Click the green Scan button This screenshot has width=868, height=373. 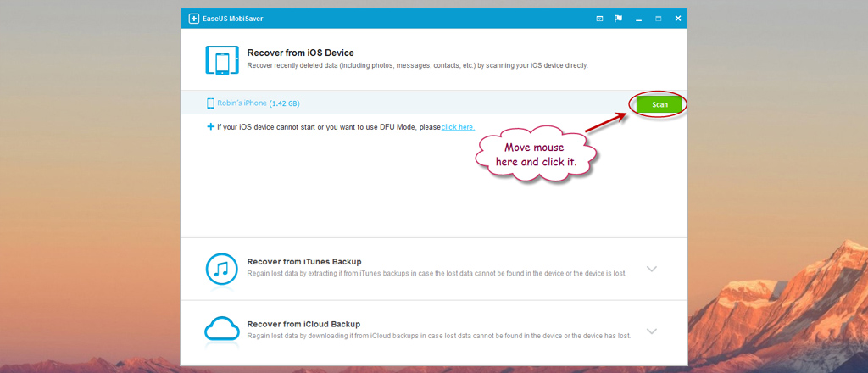pos(659,104)
